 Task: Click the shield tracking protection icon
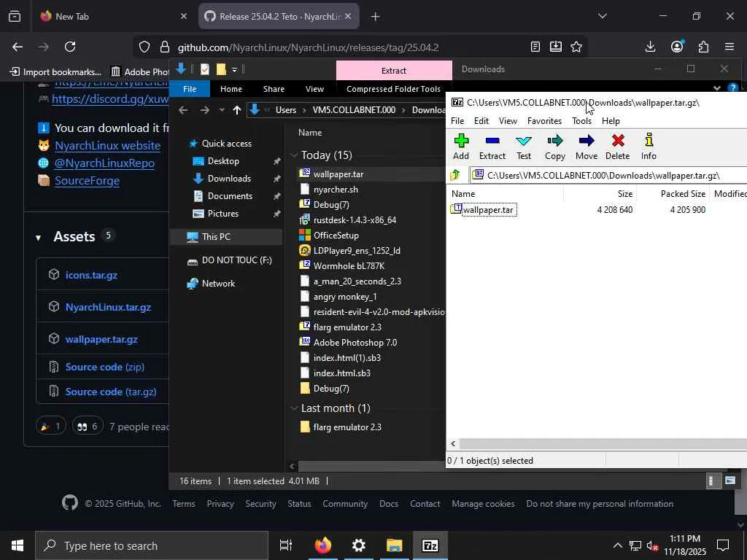coord(144,47)
